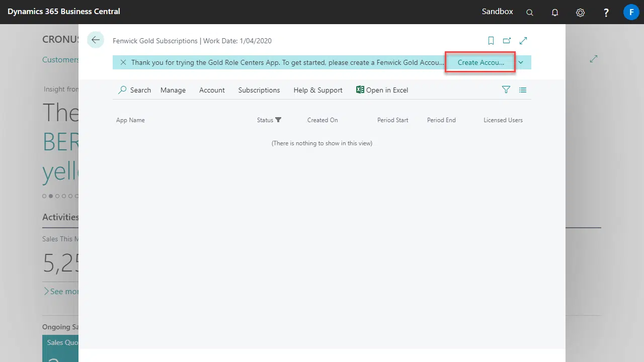This screenshot has width=644, height=362.
Task: Click the Create Account notification button
Action: click(480, 63)
